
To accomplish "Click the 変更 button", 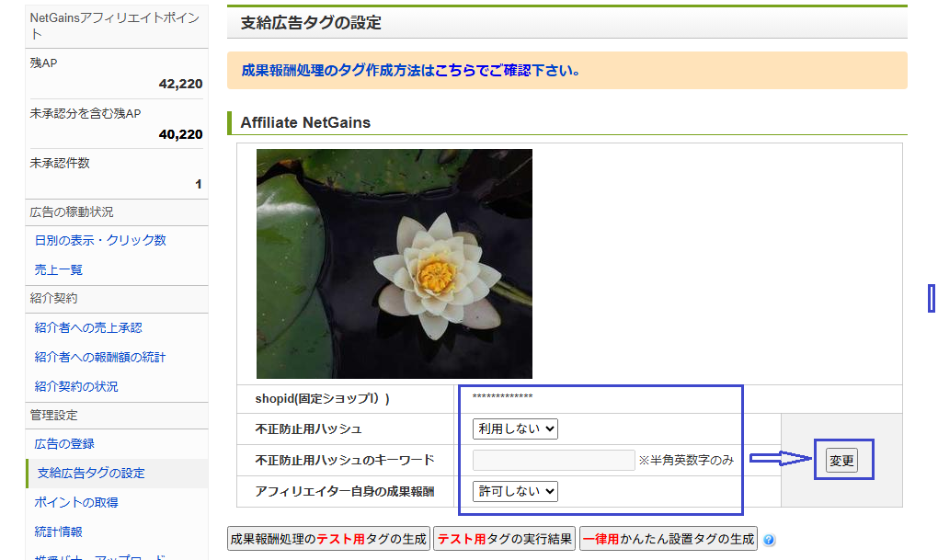I will tap(841, 461).
